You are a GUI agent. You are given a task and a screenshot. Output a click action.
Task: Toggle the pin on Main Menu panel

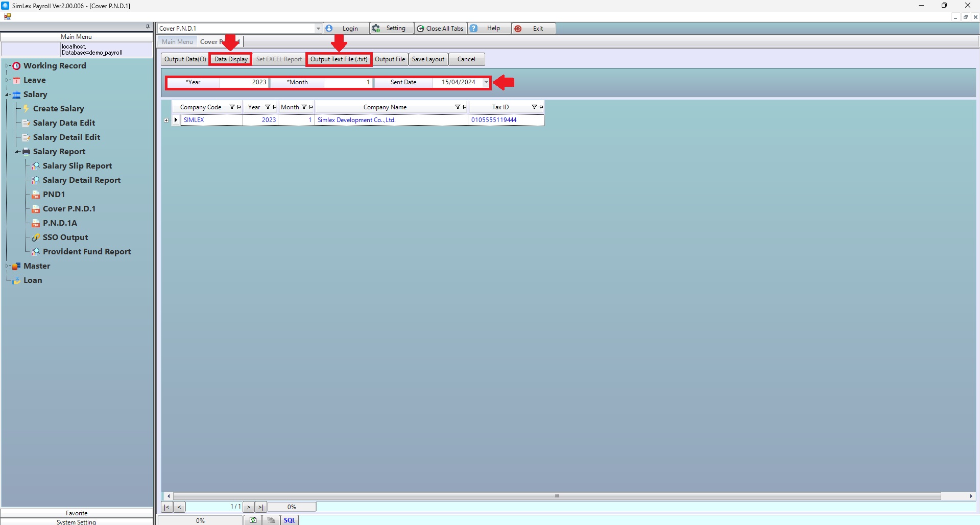pos(148,27)
